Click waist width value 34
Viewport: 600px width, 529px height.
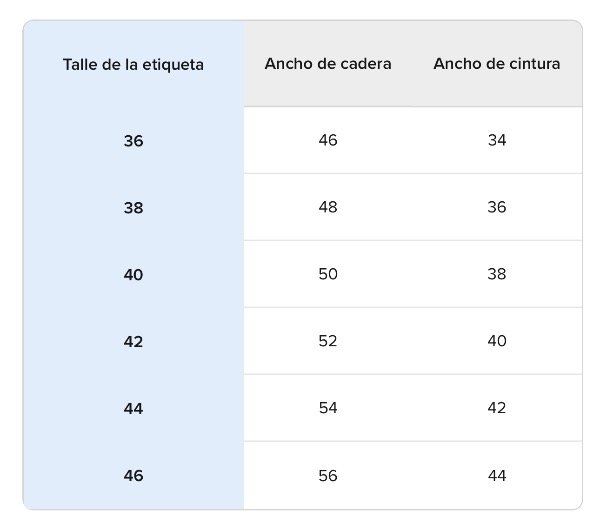pos(497,140)
